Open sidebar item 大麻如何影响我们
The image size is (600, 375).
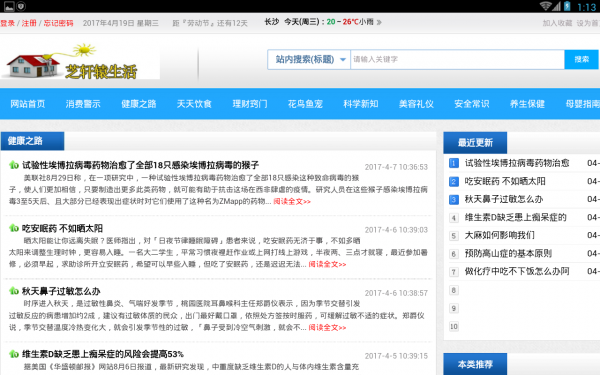point(499,236)
